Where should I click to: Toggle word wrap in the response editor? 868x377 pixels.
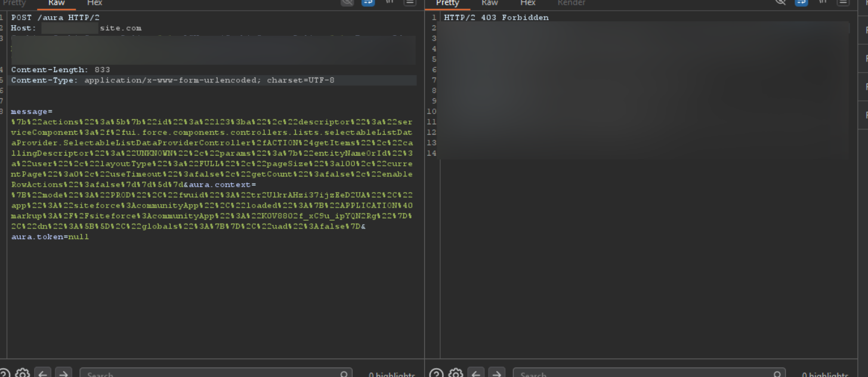[x=801, y=2]
